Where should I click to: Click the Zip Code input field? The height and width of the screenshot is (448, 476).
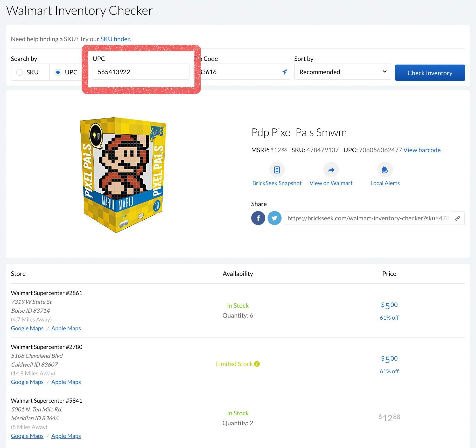[x=239, y=72]
